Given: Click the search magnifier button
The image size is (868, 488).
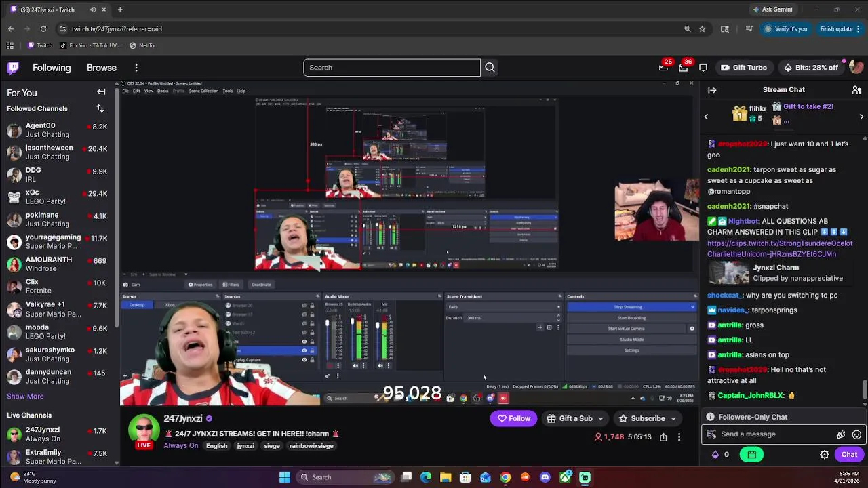Looking at the screenshot, I should (490, 68).
